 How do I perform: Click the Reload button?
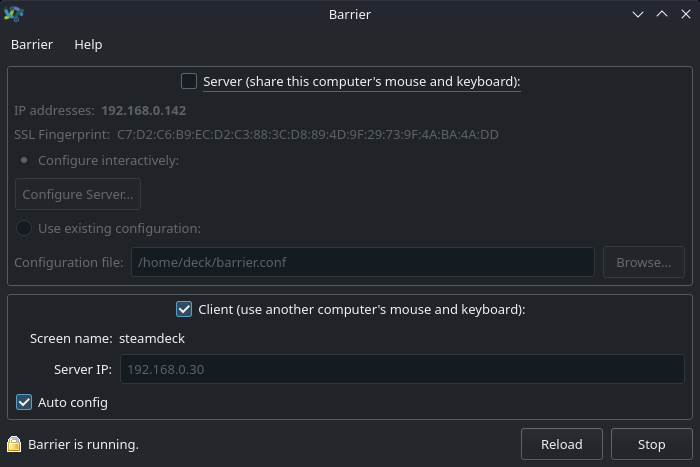coord(562,444)
